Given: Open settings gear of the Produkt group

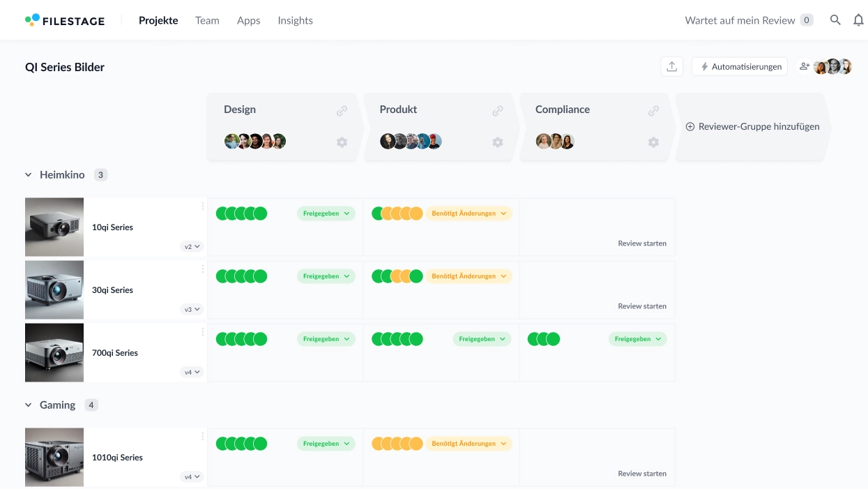Looking at the screenshot, I should [498, 142].
